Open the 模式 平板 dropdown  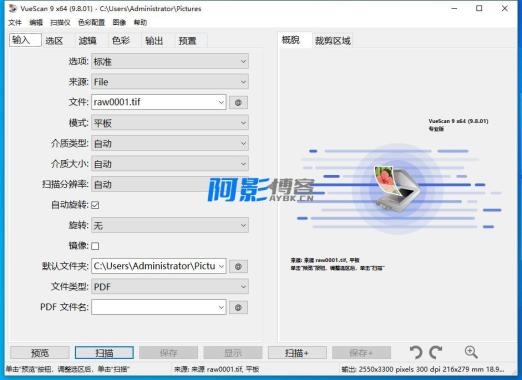pos(170,123)
